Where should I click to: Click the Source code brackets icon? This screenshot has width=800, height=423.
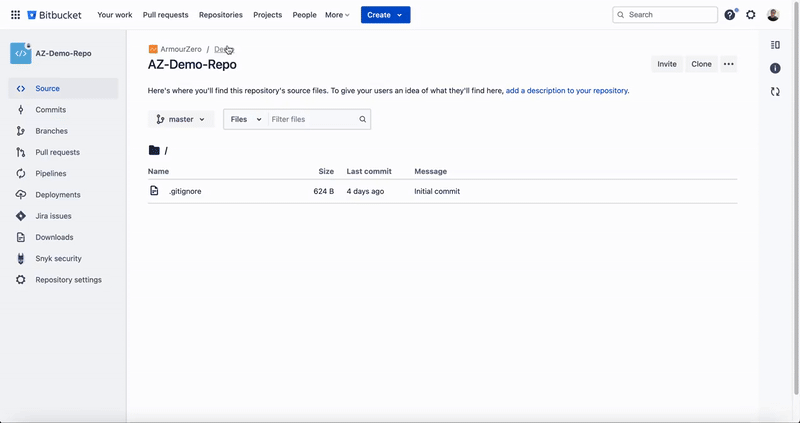(20, 88)
